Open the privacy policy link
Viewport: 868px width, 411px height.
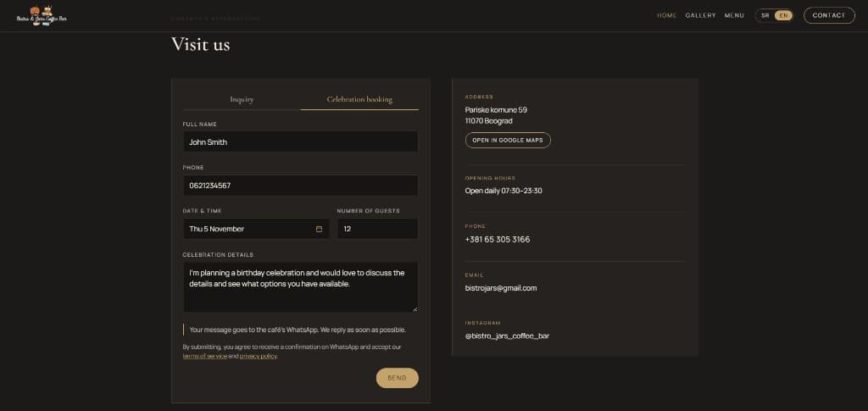point(259,356)
